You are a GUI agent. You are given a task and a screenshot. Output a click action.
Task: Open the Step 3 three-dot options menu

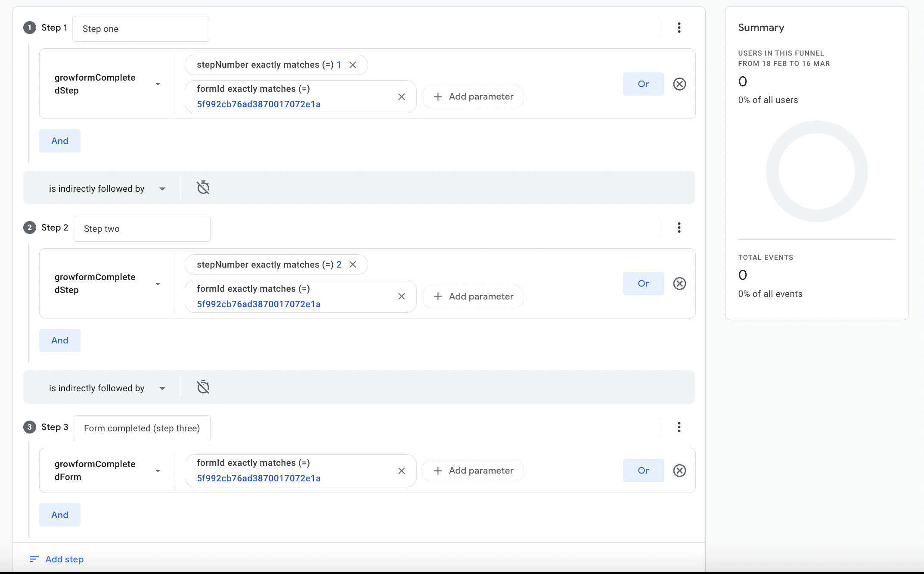679,427
